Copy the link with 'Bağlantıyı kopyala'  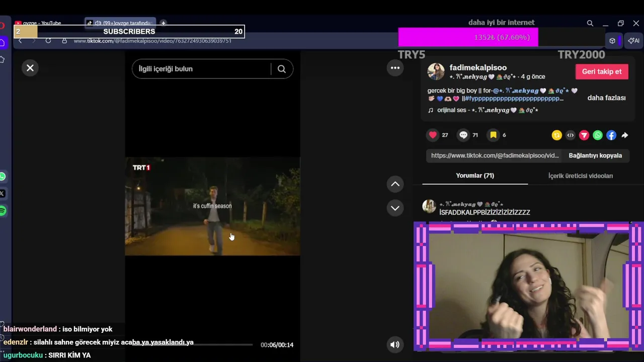(x=595, y=155)
